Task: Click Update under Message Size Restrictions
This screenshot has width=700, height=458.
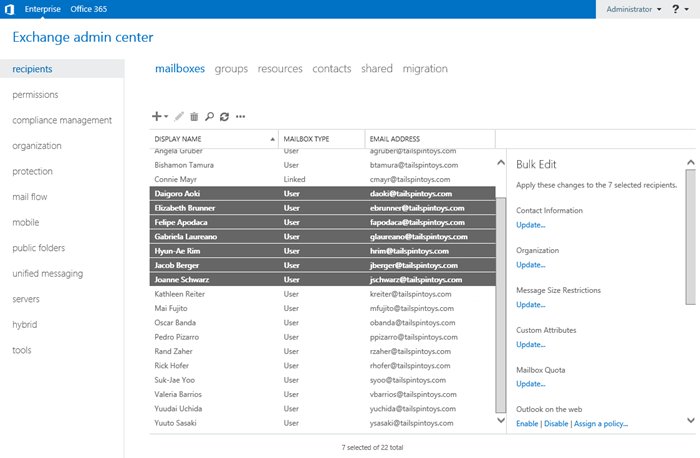Action: [x=530, y=304]
